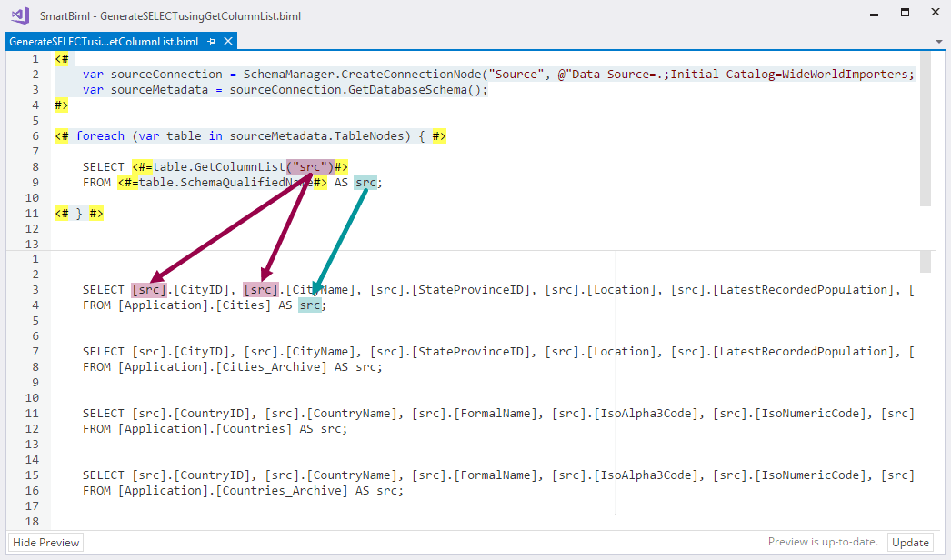Minimize the SmartBiml window
Screen dimensions: 951x560
(x=872, y=13)
